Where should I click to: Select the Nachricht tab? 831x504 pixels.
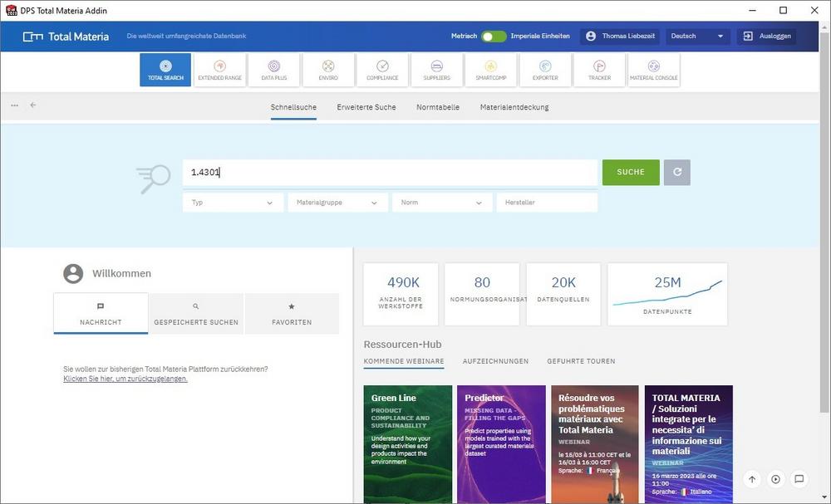(x=101, y=313)
